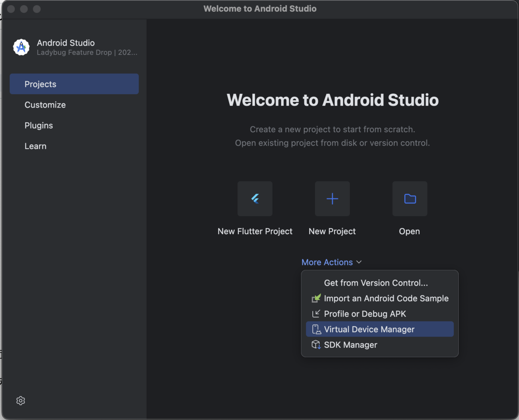This screenshot has height=420, width=519.
Task: Click the chevron beside More Actions
Action: coord(359,262)
